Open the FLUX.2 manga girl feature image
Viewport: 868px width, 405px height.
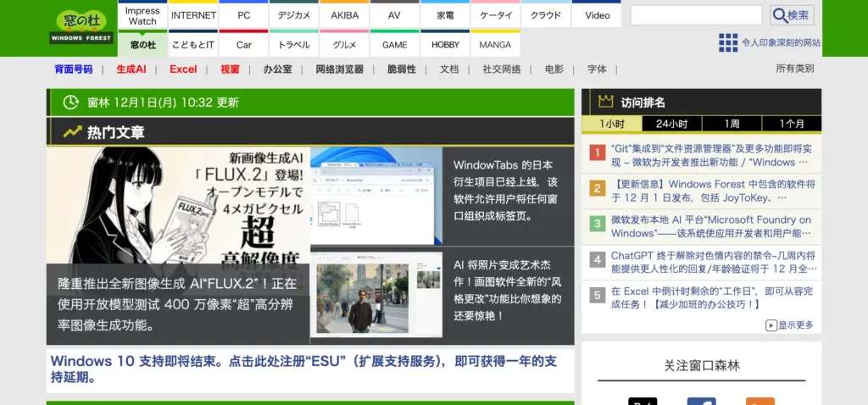178,205
